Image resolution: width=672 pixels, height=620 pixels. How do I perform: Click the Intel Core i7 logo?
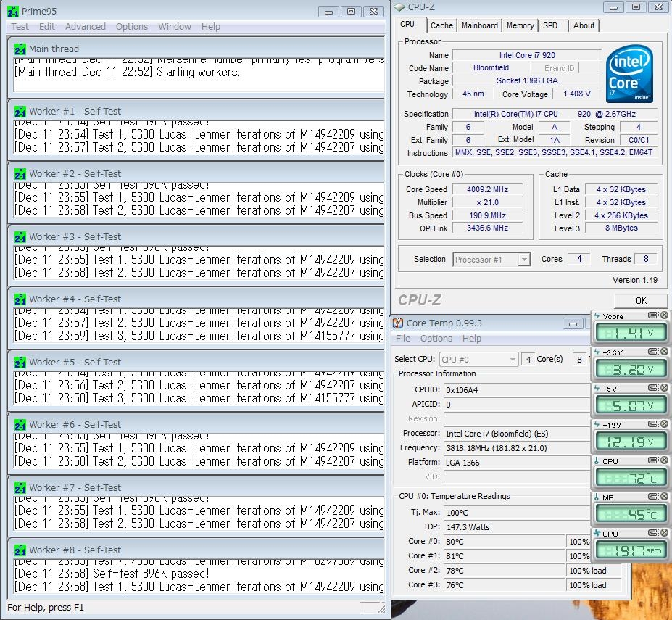(x=629, y=75)
